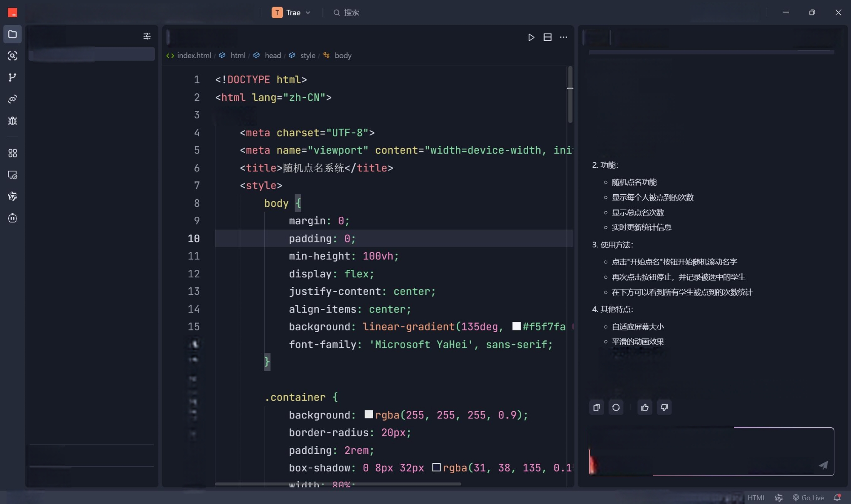Click Go Live in status bar

(x=808, y=498)
